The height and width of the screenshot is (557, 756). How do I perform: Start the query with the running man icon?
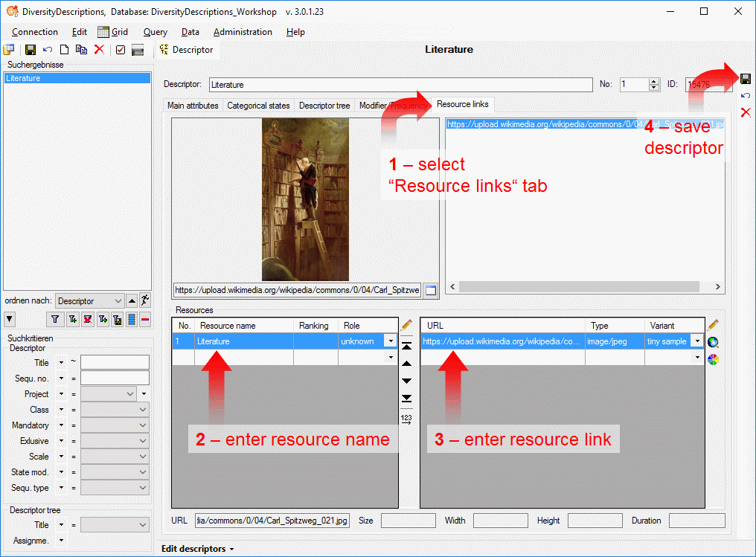[145, 300]
